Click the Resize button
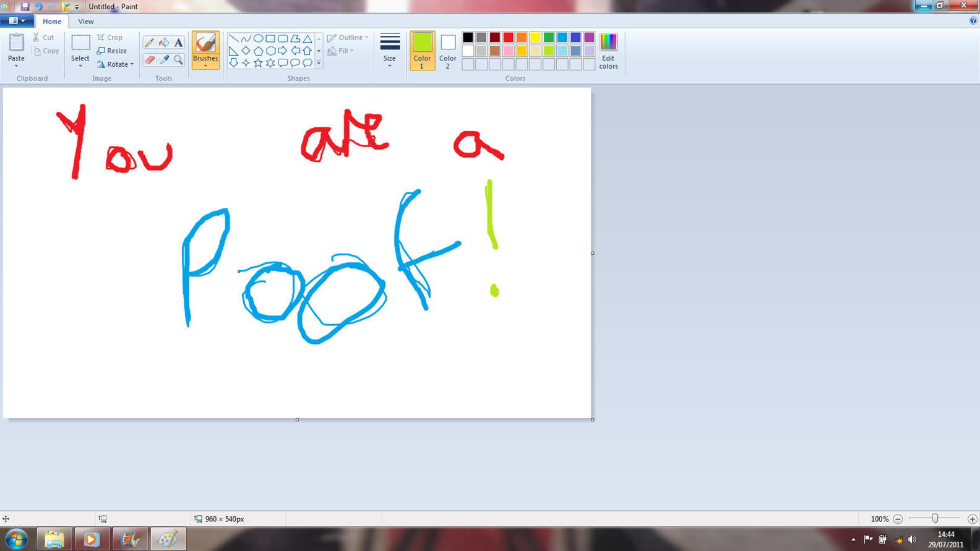Image resolution: width=980 pixels, height=551 pixels. pos(112,51)
